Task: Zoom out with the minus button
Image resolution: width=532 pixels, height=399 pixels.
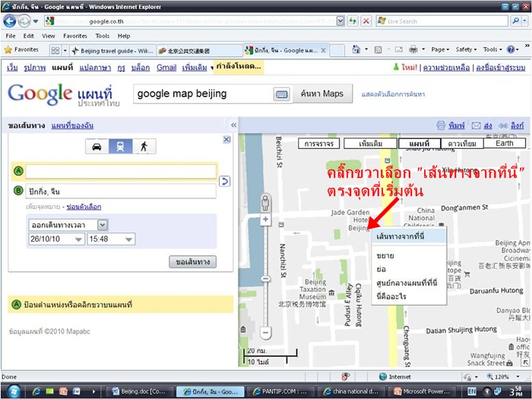Action: tap(265, 333)
